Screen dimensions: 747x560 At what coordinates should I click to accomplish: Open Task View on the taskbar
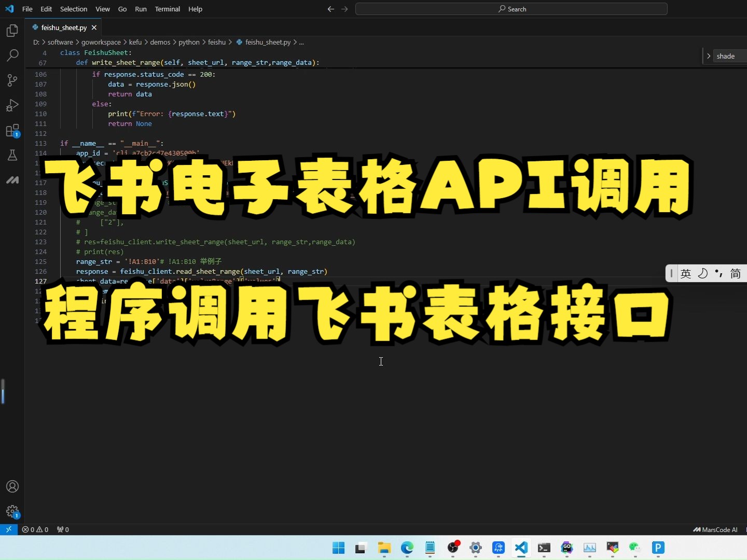361,548
